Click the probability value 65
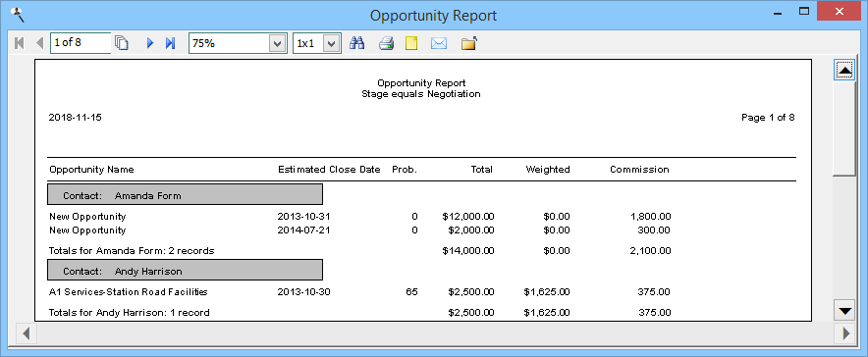The width and height of the screenshot is (868, 357). pos(411,292)
